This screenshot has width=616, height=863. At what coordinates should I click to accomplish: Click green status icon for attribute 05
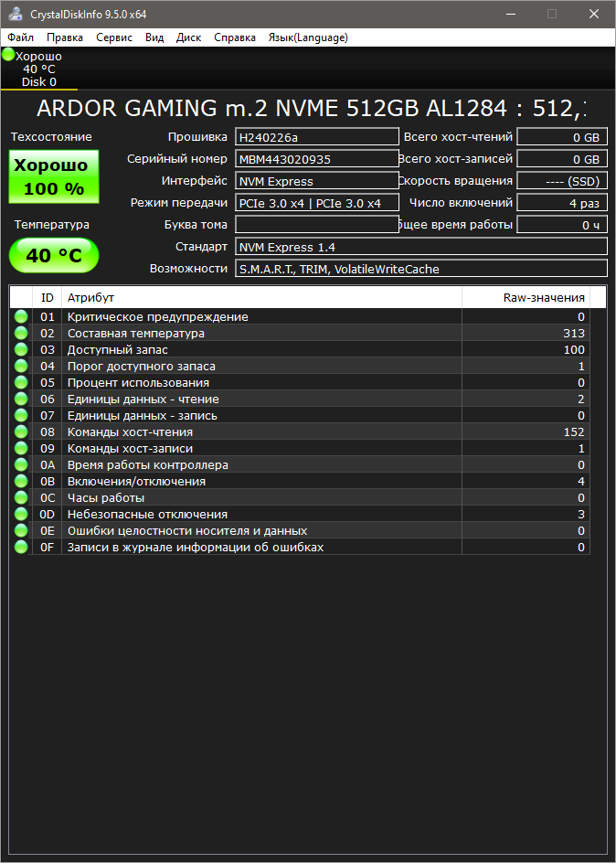(x=21, y=382)
